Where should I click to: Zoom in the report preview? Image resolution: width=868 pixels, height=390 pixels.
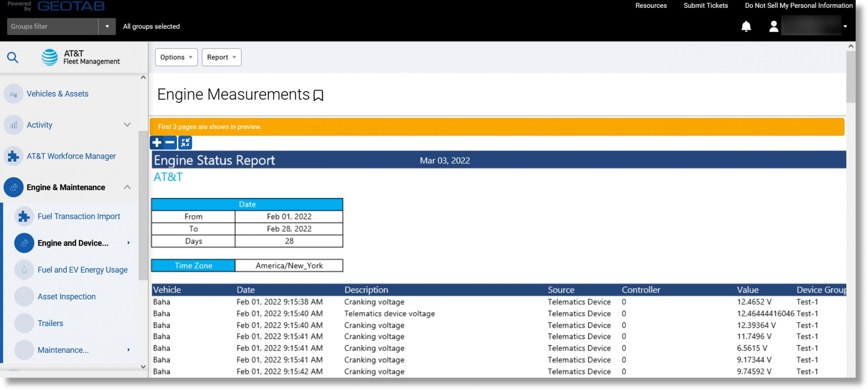(x=157, y=142)
